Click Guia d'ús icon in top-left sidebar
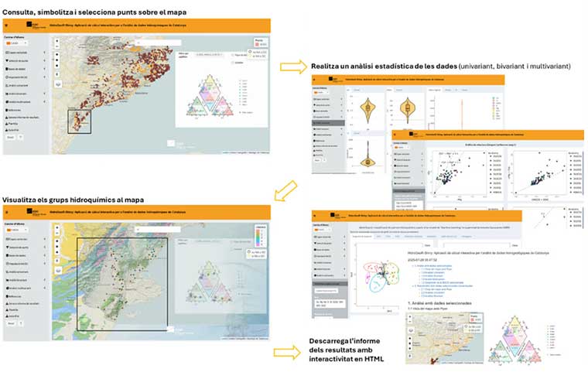The height and width of the screenshot is (379, 588). tap(7, 129)
